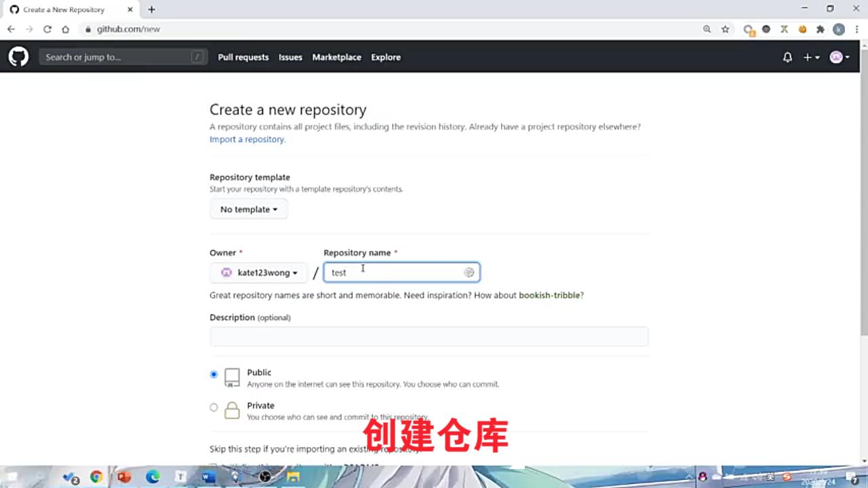The image size is (868, 488).
Task: Select the Private radio button
Action: tap(214, 407)
